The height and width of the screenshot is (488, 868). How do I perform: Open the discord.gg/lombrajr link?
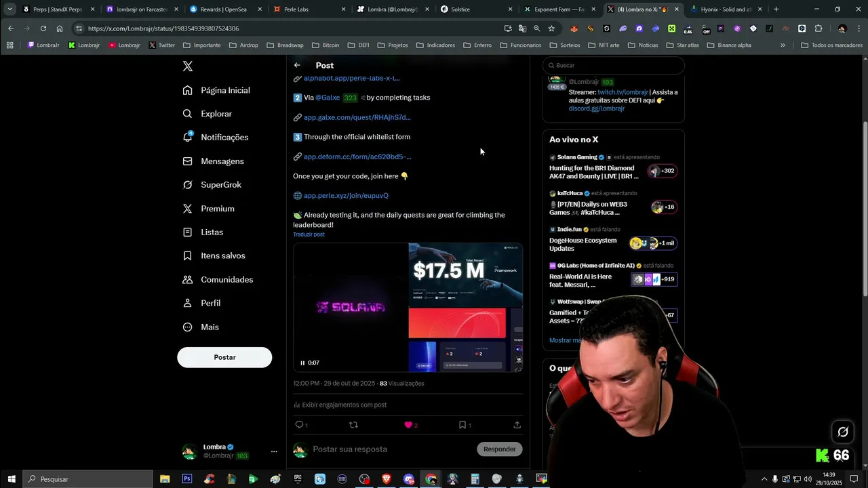(597, 108)
